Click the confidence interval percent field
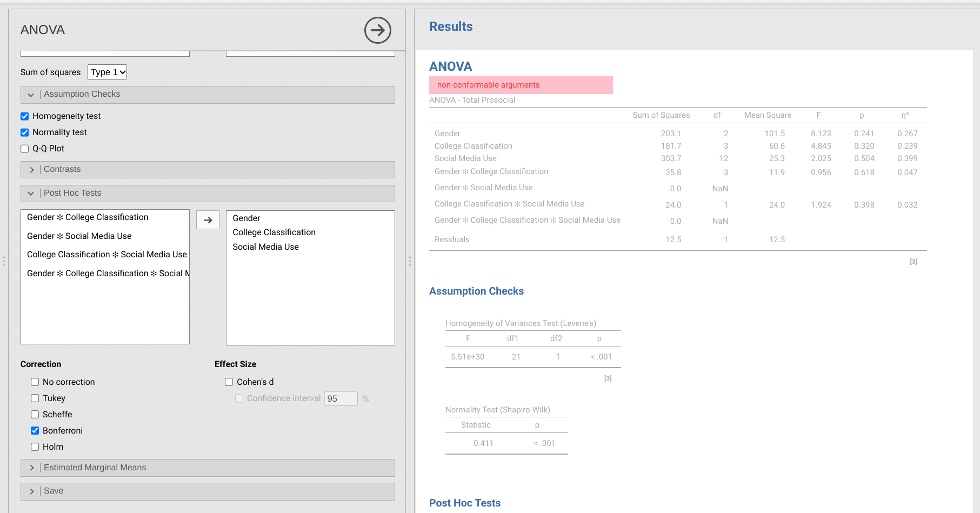The image size is (980, 513). tap(341, 399)
